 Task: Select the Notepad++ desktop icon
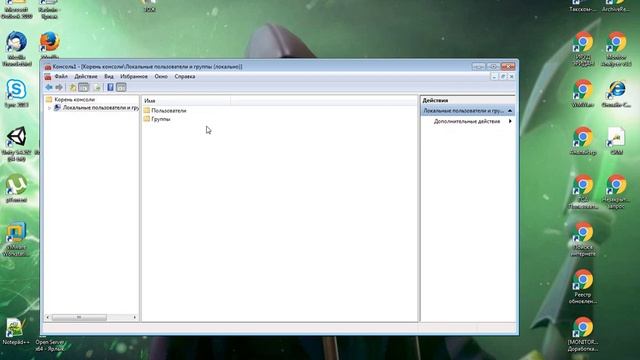pyautogui.click(x=16, y=332)
